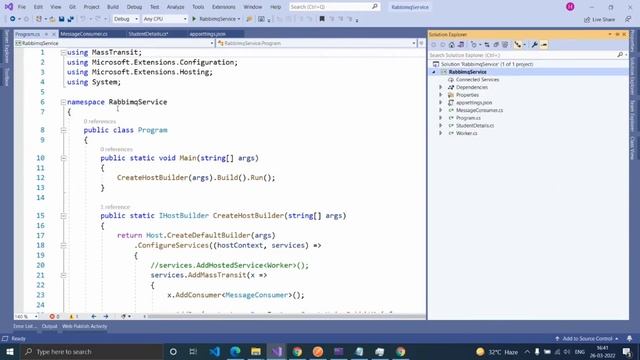
Task: Click the notifications bell in status bar
Action: coord(629,338)
